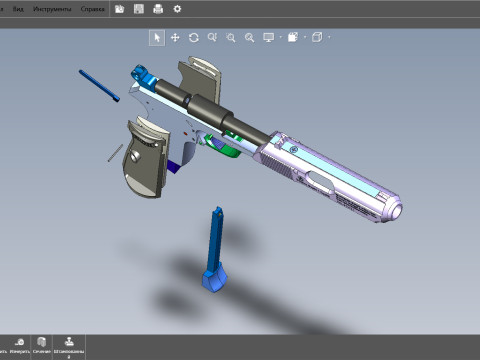Select the dynamic Zoom tool
The height and width of the screenshot is (360, 480).
click(x=212, y=38)
